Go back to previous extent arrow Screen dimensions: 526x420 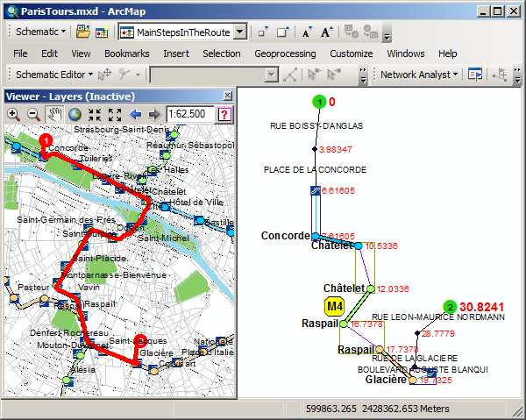coord(135,115)
